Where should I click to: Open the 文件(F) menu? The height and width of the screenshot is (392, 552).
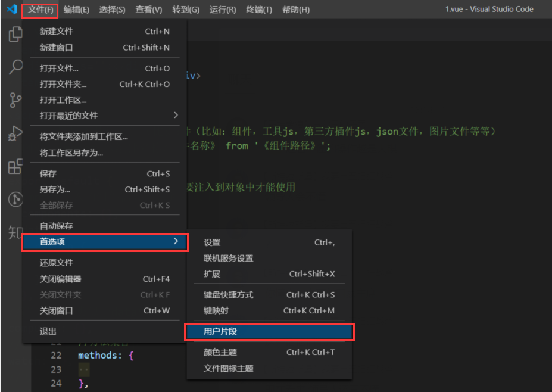(40, 10)
